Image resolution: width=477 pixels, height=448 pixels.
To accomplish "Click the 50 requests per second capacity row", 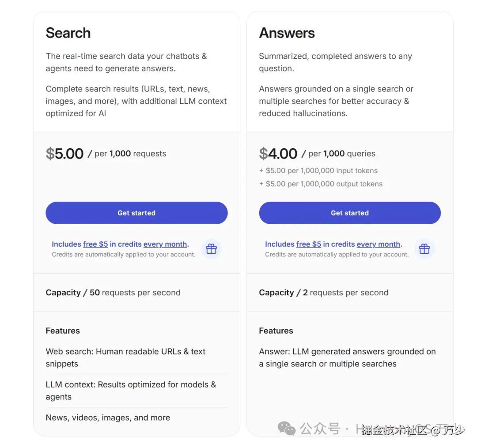I will pyautogui.click(x=113, y=293).
